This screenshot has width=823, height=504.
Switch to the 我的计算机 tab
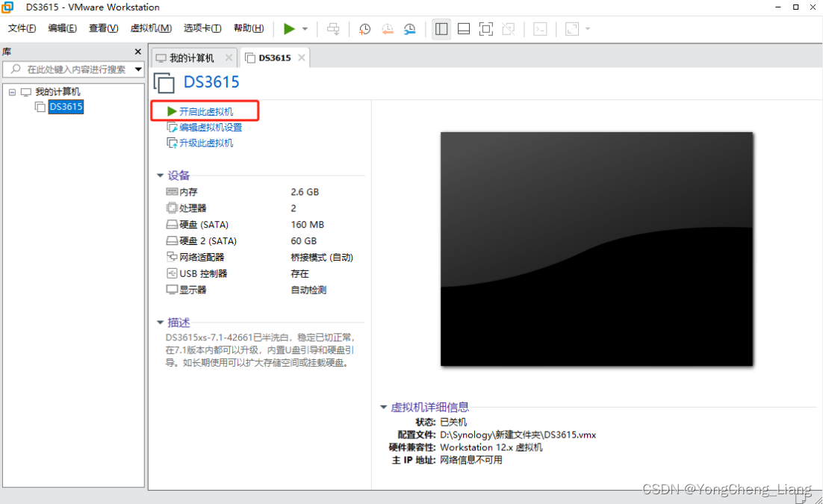(x=192, y=57)
